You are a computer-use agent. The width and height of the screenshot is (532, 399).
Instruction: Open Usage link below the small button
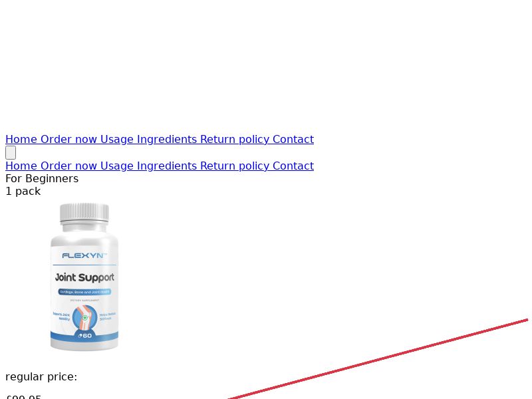[117, 166]
